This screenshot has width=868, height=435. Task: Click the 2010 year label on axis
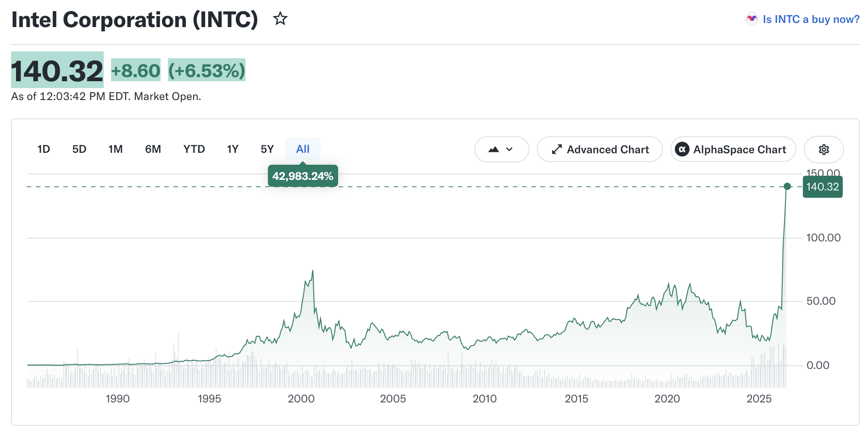click(x=484, y=399)
